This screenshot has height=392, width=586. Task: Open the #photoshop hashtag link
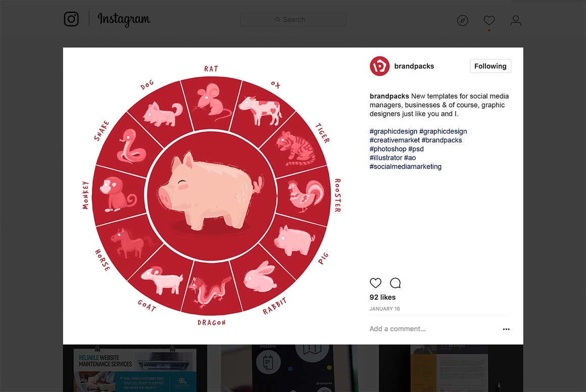pos(388,149)
